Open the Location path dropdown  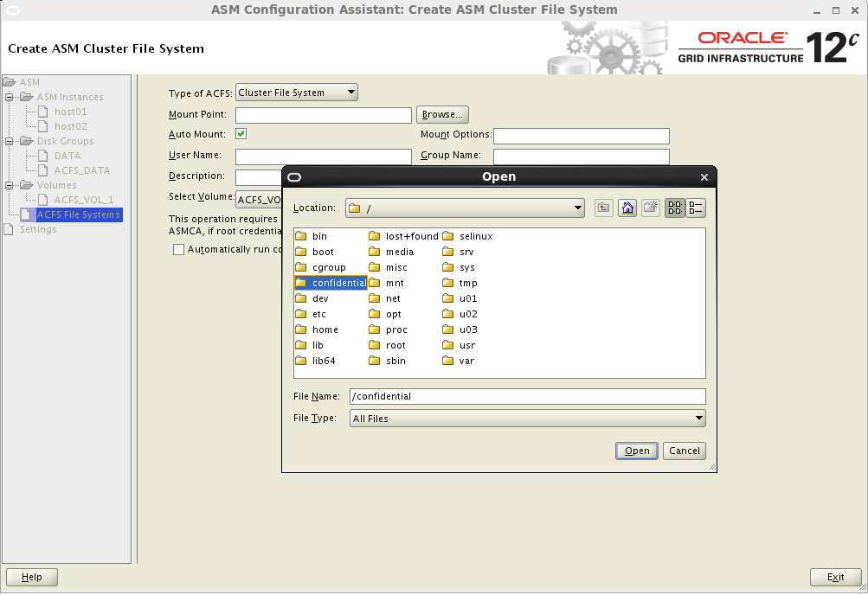[x=465, y=208]
